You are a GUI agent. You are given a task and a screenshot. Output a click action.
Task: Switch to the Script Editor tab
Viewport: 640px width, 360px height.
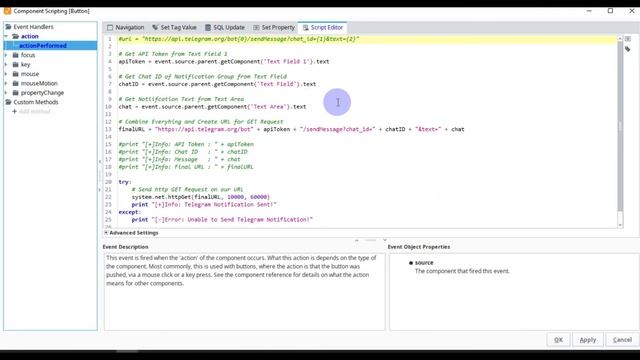[322, 27]
